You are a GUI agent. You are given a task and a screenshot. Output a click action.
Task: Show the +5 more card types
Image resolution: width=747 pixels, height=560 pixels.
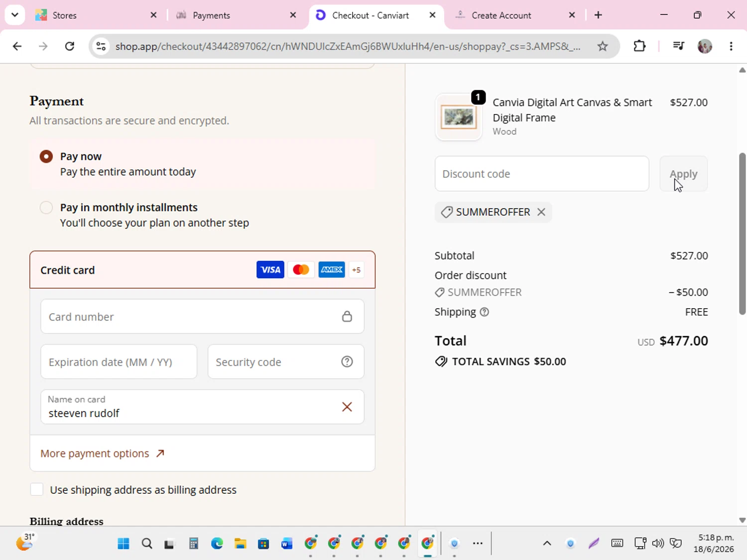pos(356,270)
